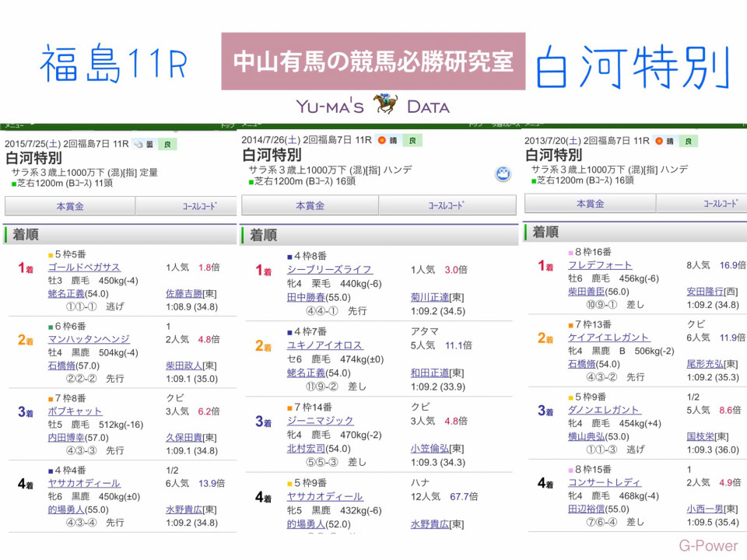Open trainer link 佐藤吉勝
The height and width of the screenshot is (560, 747).
pyautogui.click(x=184, y=294)
